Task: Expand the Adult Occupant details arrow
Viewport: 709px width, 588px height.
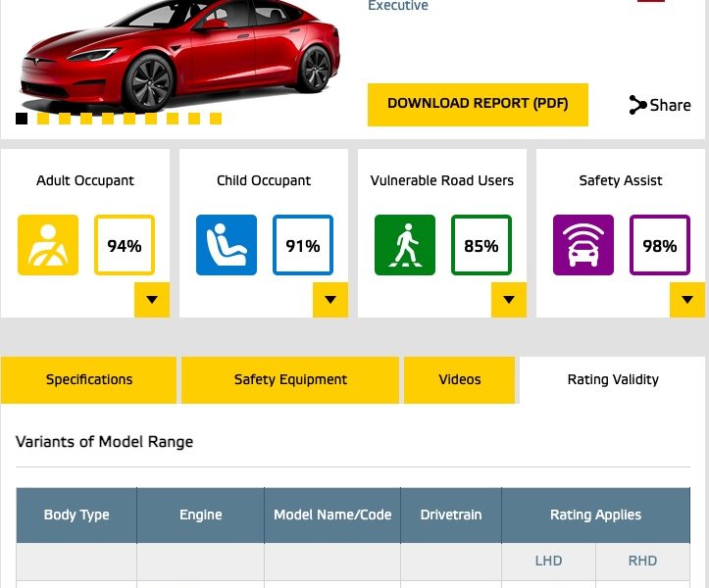Action: coord(152,300)
